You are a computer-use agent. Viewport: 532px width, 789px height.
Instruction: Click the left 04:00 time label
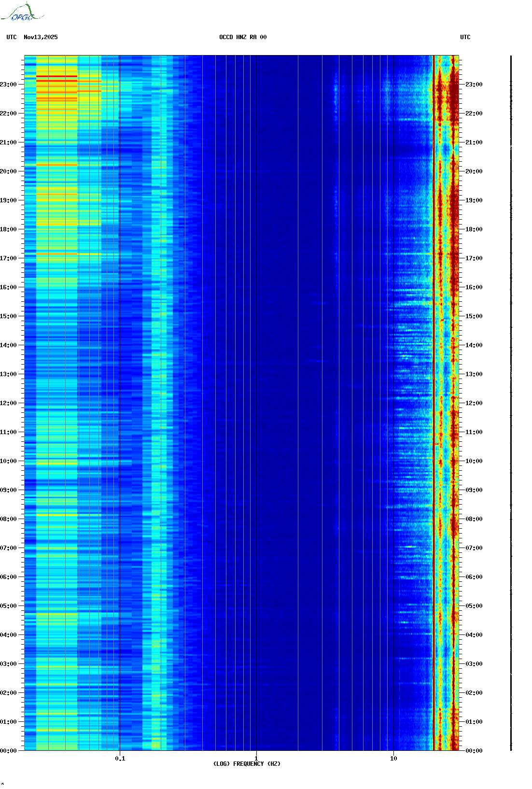pos(8,635)
